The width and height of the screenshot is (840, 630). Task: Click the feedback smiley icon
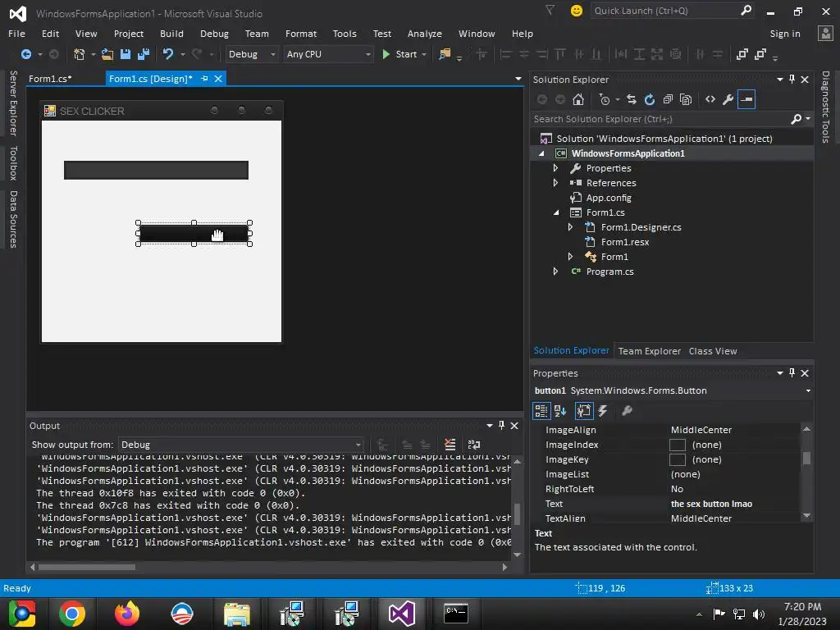[577, 11]
